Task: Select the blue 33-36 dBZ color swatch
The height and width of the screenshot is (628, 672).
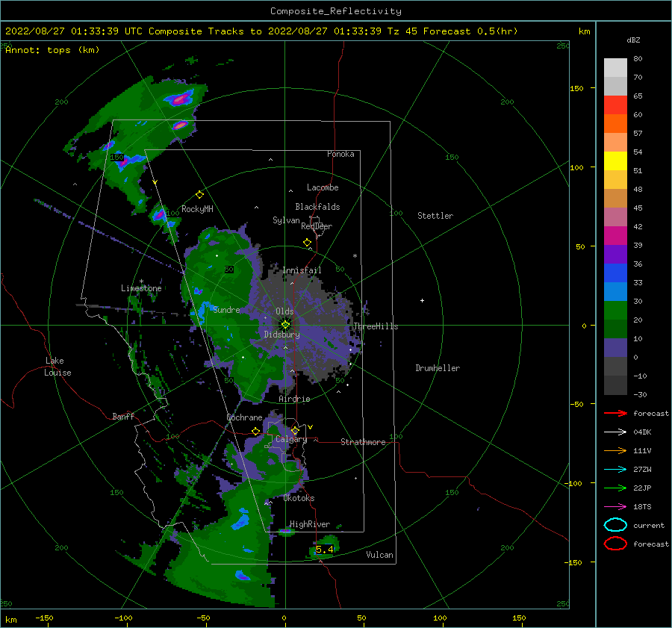Action: (615, 273)
